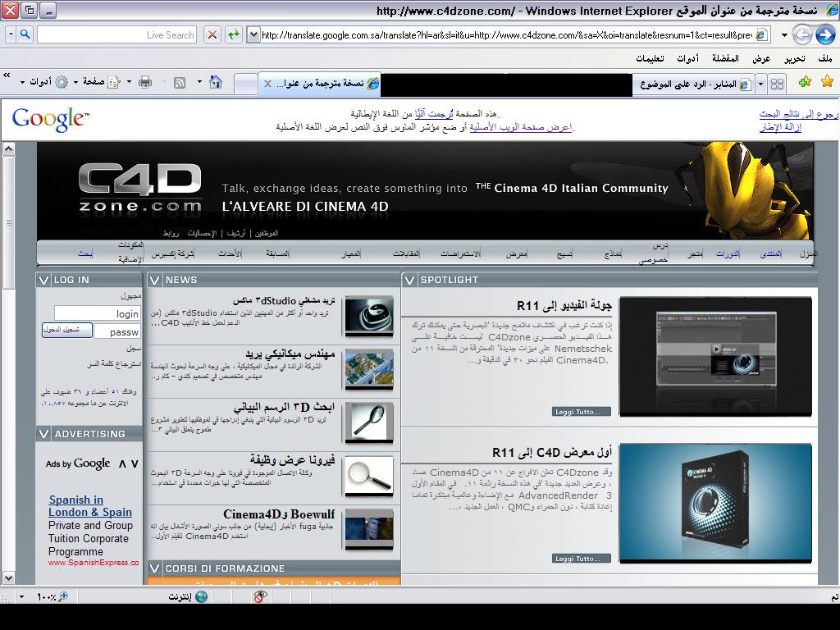The image size is (840, 630).
Task: Click the privacy report eye icon in status bar
Action: (x=260, y=596)
